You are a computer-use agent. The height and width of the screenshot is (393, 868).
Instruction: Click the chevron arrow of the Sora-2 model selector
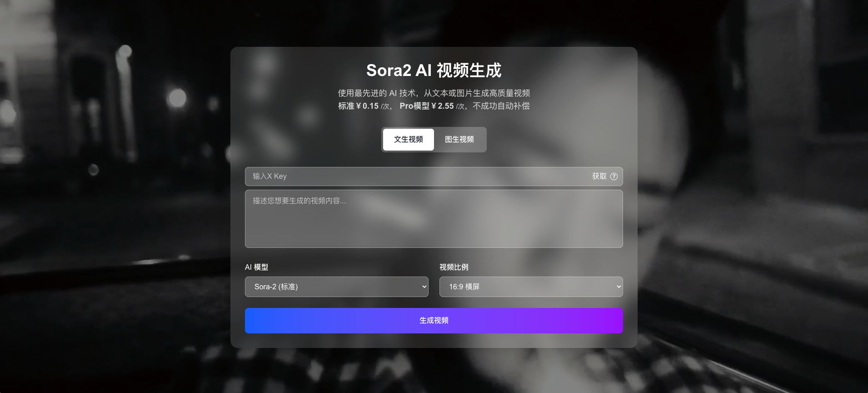424,287
